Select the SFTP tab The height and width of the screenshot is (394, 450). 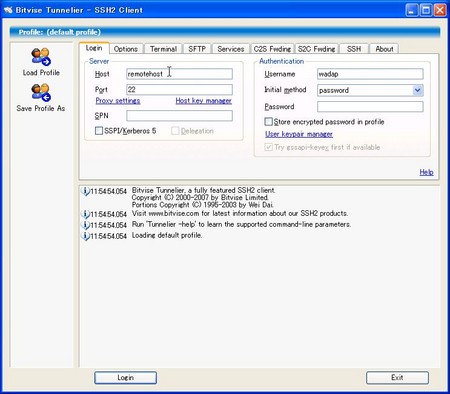pos(197,49)
